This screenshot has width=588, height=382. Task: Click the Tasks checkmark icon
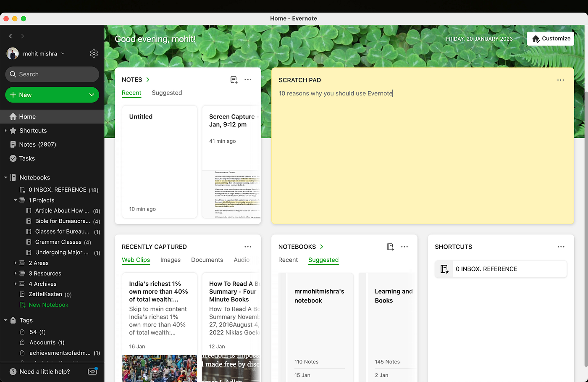[x=13, y=158]
